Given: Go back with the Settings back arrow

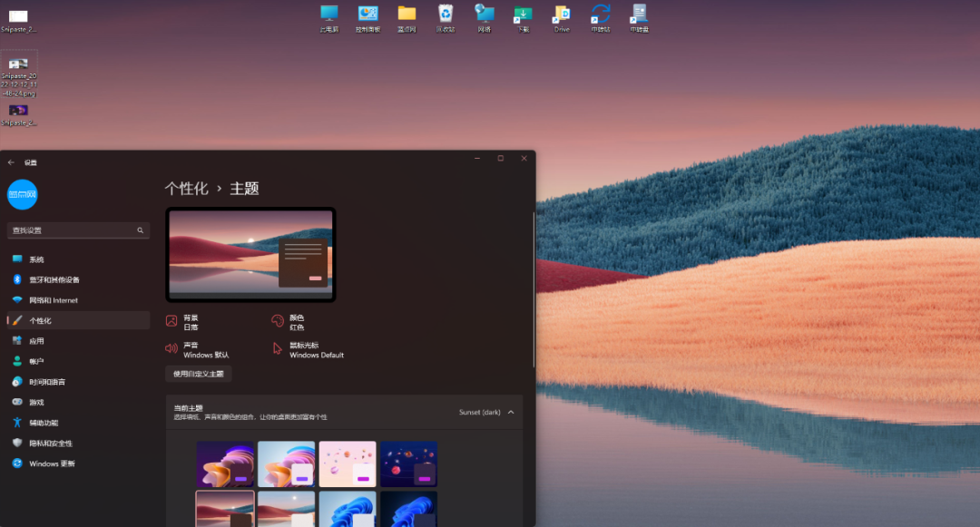Looking at the screenshot, I should click(x=11, y=162).
